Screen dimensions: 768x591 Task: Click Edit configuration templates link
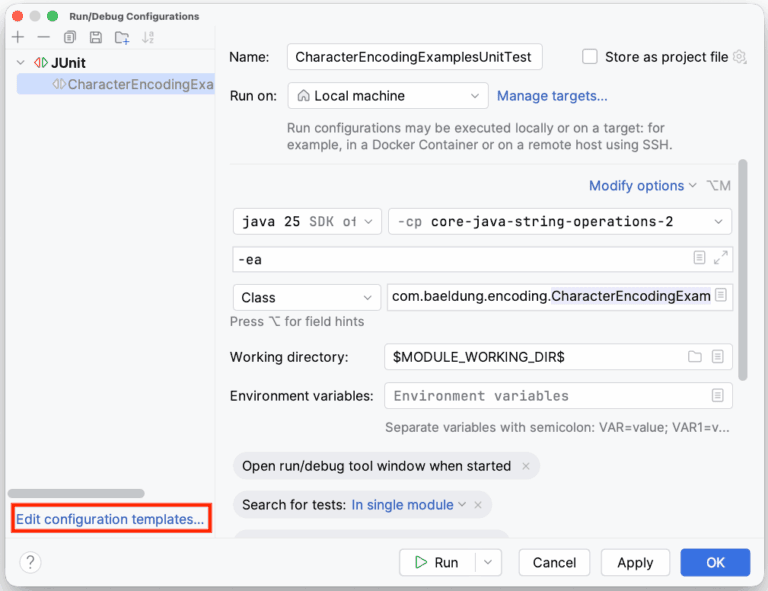pos(110,519)
